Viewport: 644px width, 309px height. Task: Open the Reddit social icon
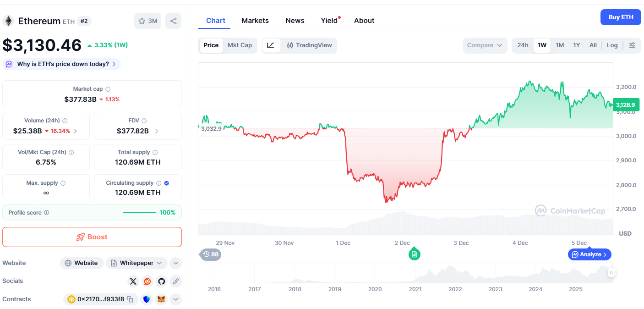click(147, 281)
